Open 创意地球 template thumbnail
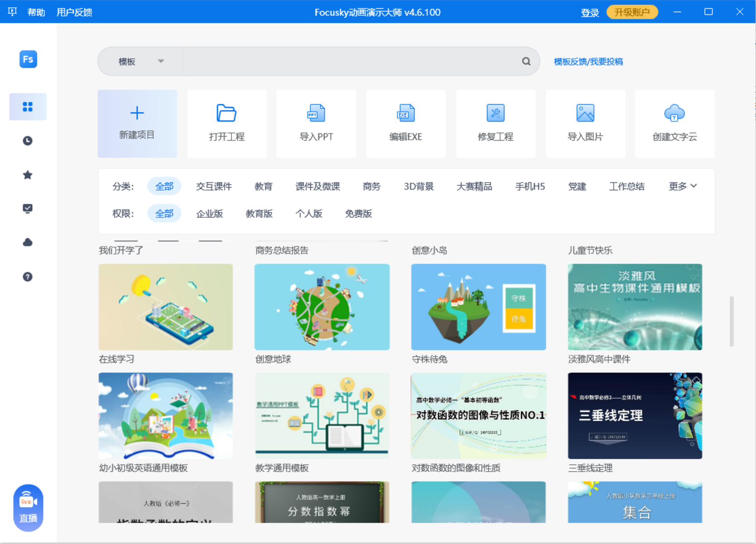The width and height of the screenshot is (756, 544). point(322,307)
